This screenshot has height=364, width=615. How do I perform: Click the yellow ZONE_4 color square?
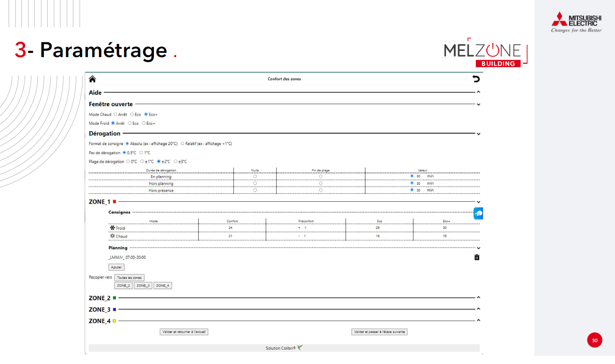click(x=114, y=321)
